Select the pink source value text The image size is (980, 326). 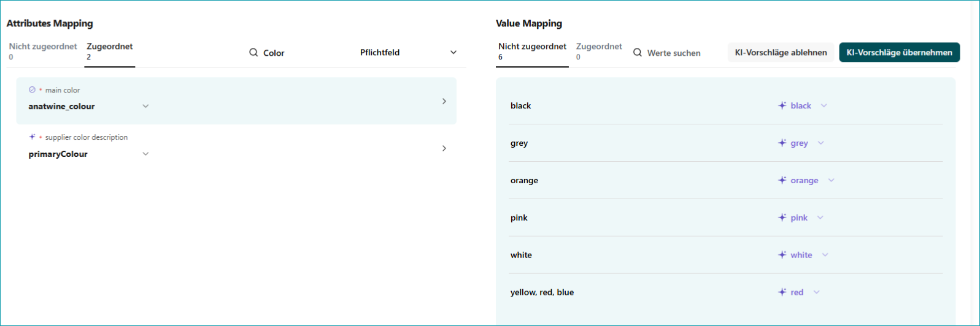(519, 218)
